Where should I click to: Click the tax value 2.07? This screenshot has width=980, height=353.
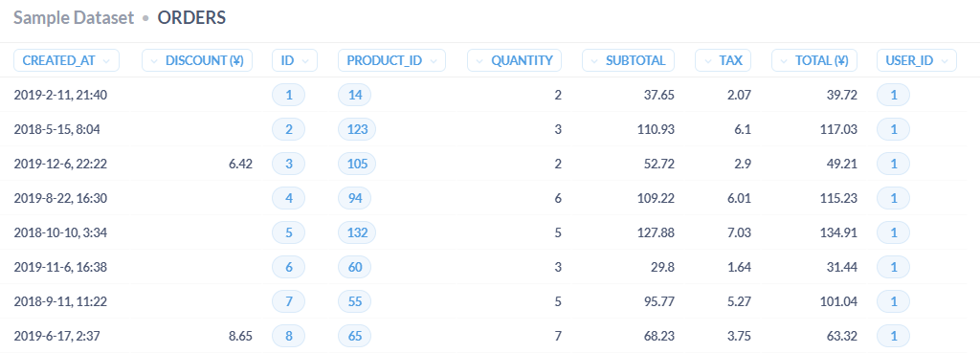(740, 95)
